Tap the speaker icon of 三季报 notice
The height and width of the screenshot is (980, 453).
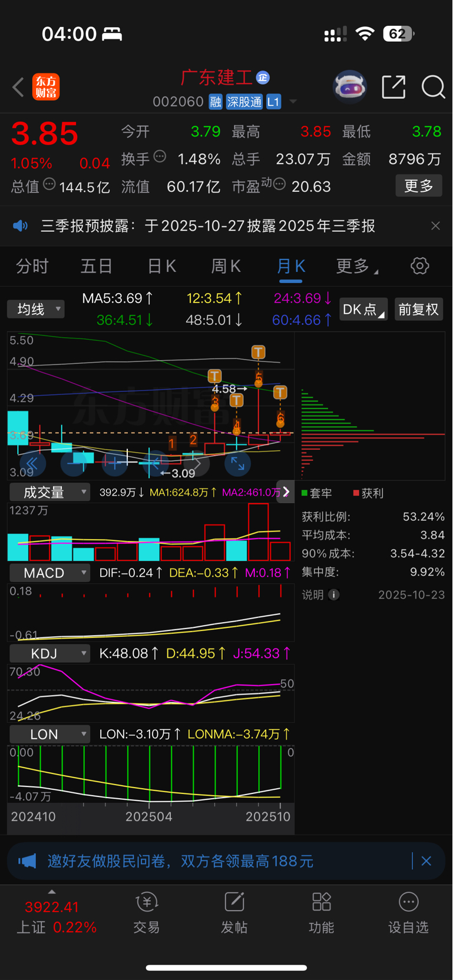[x=21, y=226]
